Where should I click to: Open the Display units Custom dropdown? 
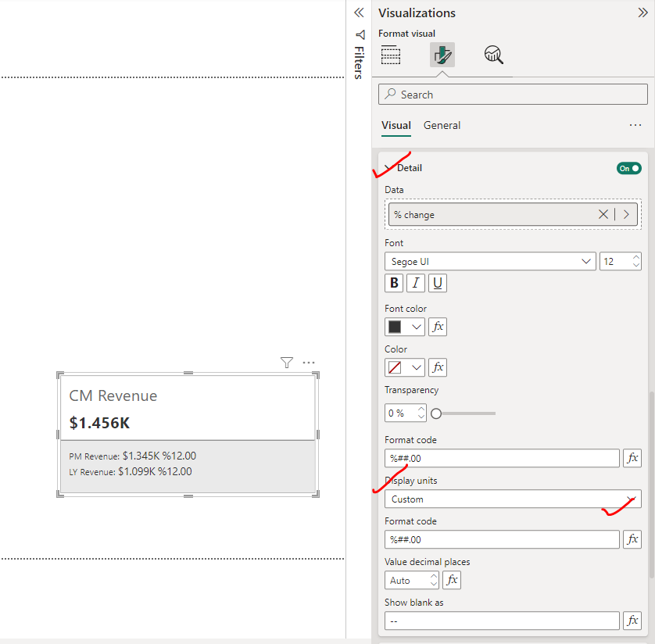tap(512, 499)
